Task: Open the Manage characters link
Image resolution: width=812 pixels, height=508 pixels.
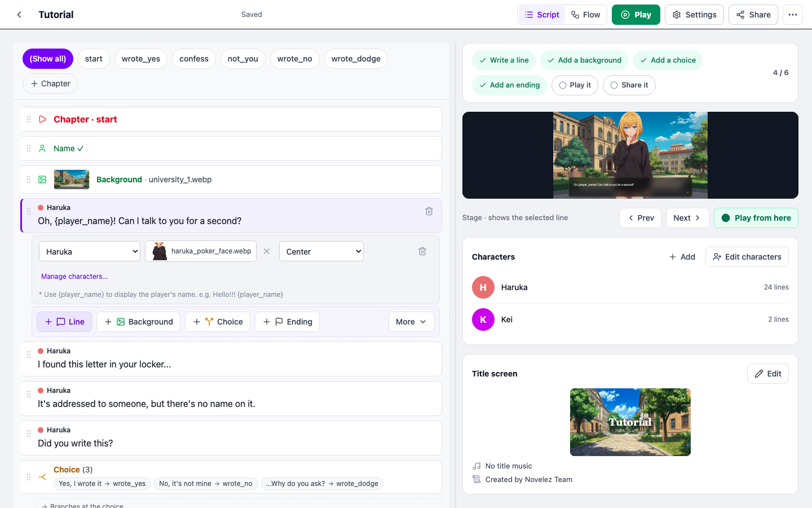Action: pos(74,277)
